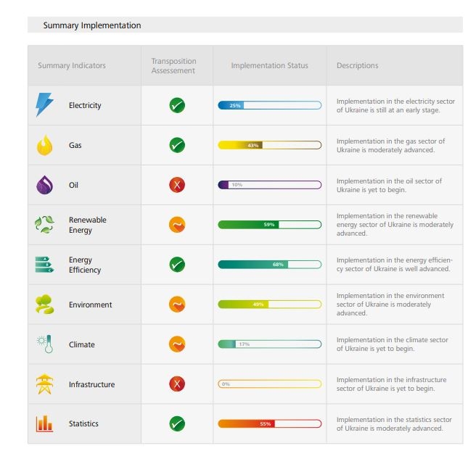
Task: Click the Renewable Energy description text
Action: point(395,225)
